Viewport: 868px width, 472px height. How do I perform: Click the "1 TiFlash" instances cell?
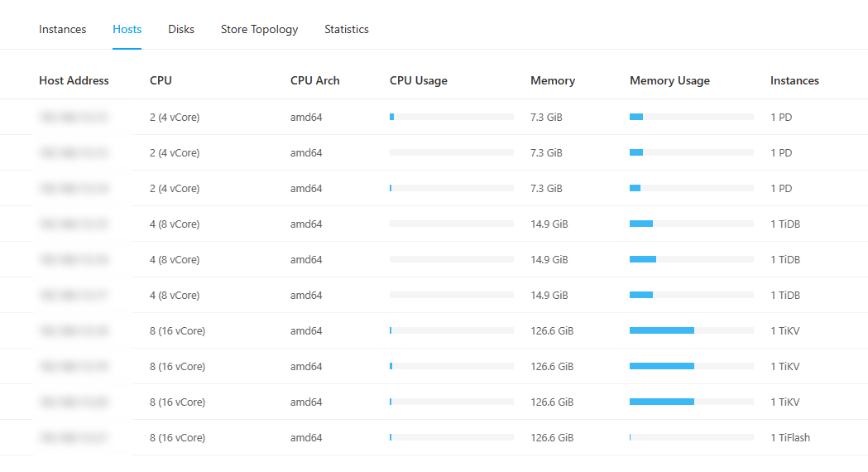789,437
